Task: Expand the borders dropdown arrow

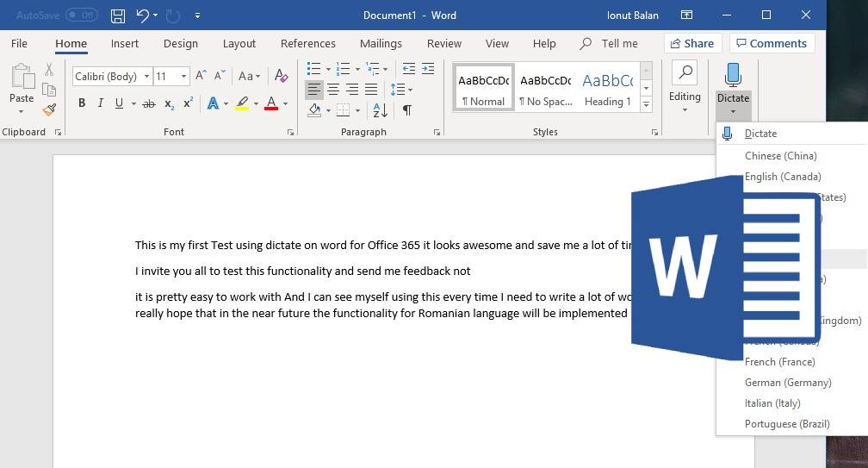Action: [357, 110]
